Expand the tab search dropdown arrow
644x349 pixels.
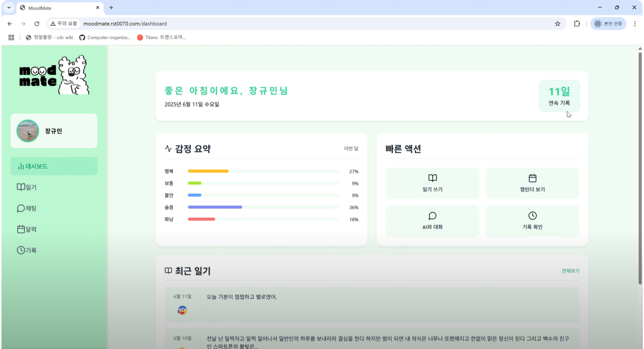pyautogui.click(x=9, y=7)
